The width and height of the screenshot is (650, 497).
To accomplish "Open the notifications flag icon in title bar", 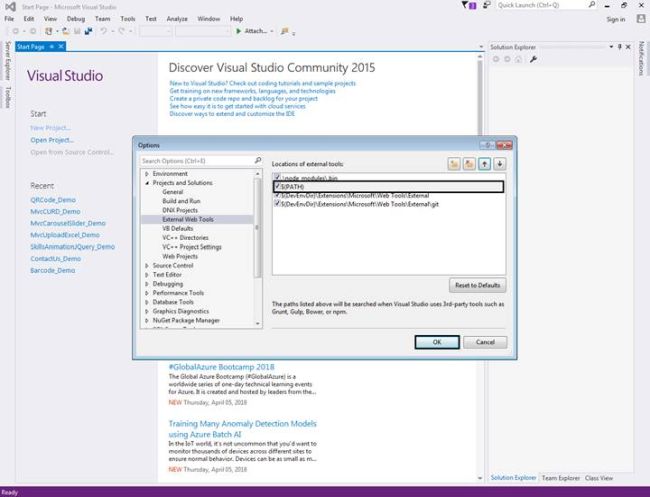I will (x=468, y=5).
